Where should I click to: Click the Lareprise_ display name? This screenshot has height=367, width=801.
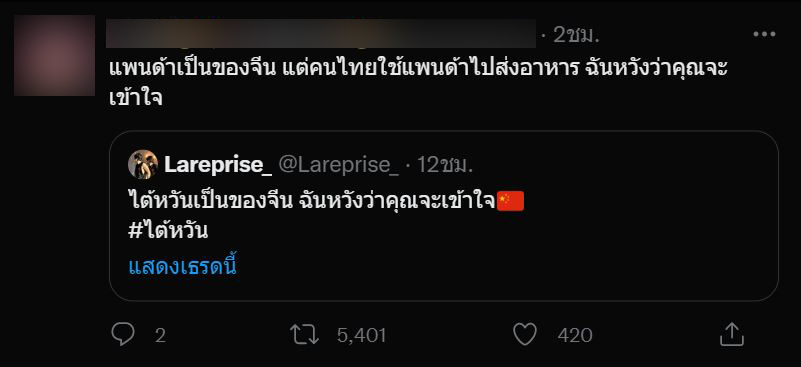[218, 165]
